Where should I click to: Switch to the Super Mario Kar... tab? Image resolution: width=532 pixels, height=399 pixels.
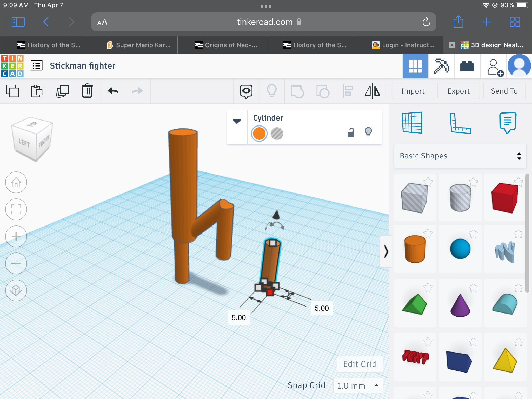click(x=139, y=45)
